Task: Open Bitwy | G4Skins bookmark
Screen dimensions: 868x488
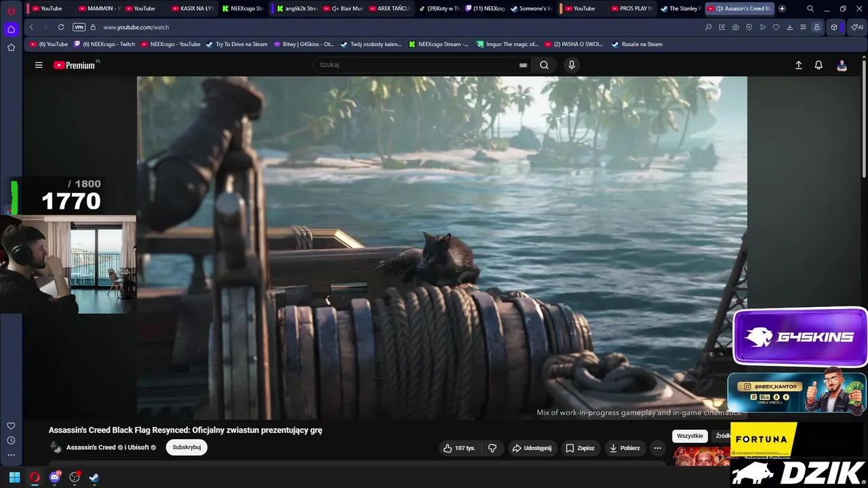Action: click(x=304, y=44)
